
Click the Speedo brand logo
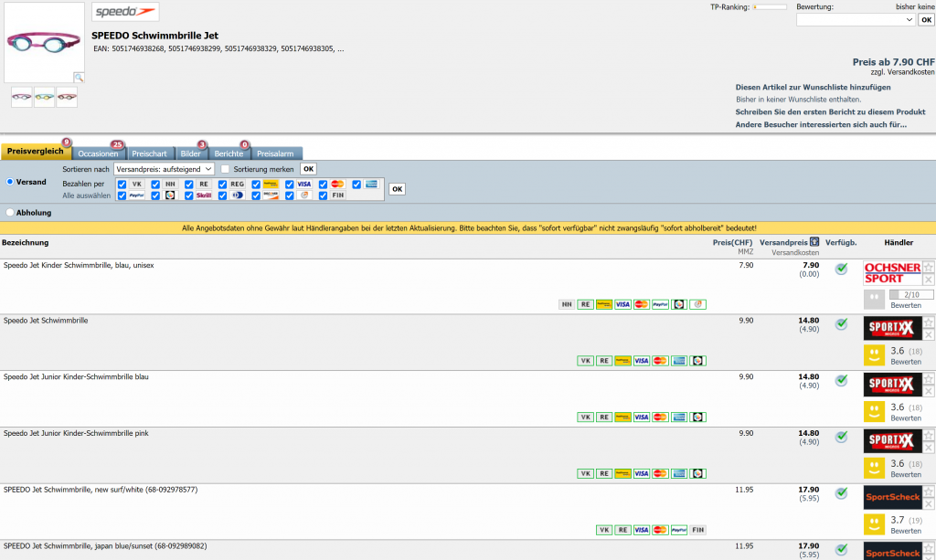click(125, 12)
